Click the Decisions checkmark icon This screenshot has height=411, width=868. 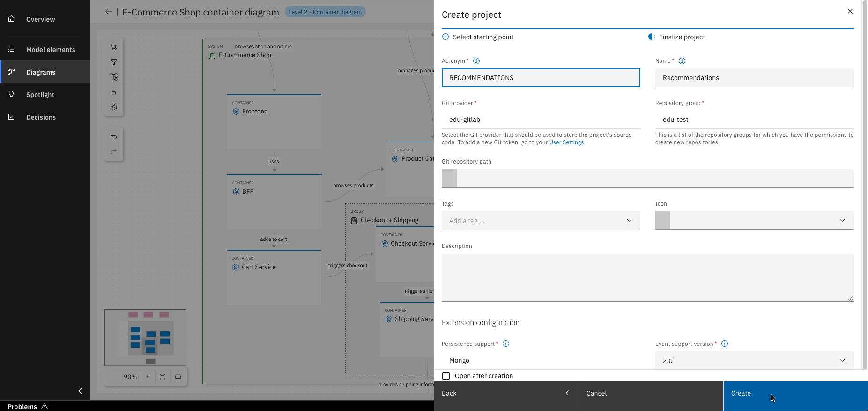(11, 117)
